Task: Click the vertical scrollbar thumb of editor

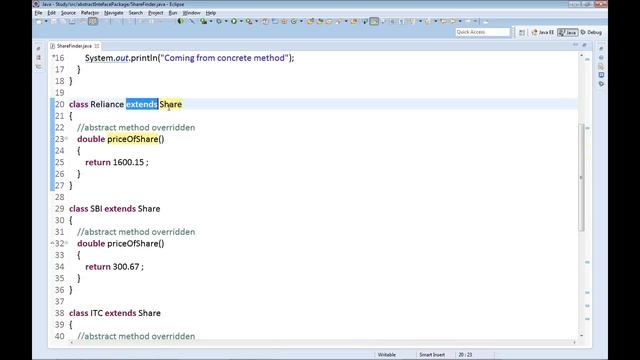Action: click(581, 178)
